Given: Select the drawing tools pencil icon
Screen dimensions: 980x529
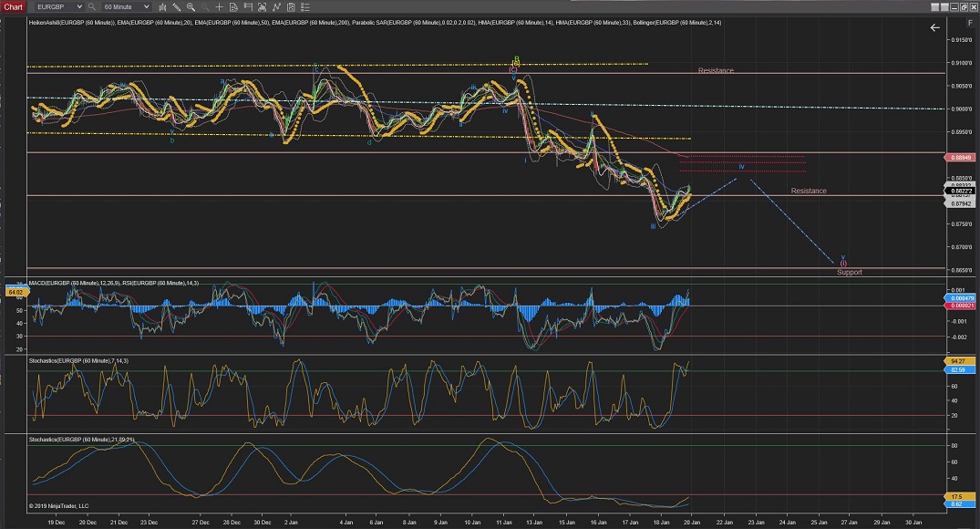Looking at the screenshot, I should tap(176, 6).
